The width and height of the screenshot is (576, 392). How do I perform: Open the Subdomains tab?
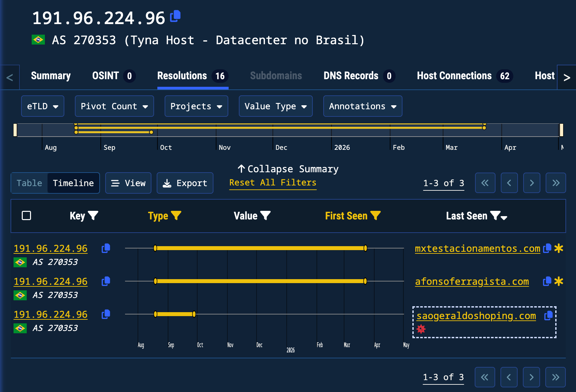point(276,76)
